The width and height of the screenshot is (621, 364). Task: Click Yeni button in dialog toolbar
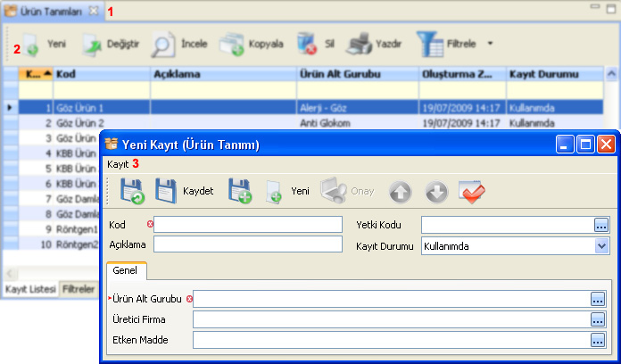pyautogui.click(x=288, y=190)
